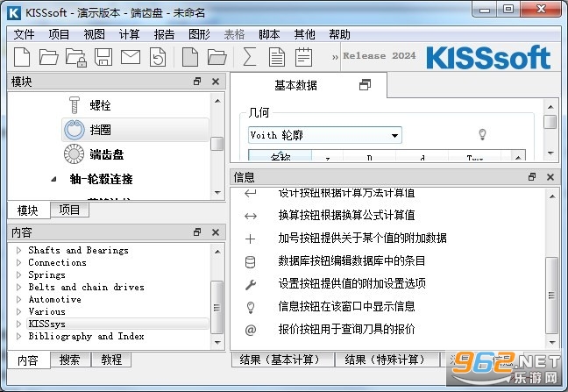The image size is (568, 392).
Task: Open the 帮助 menu
Action: [x=339, y=34]
